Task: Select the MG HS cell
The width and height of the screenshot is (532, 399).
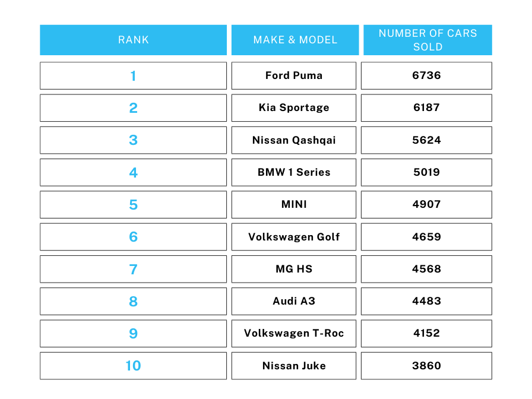Action: [294, 269]
